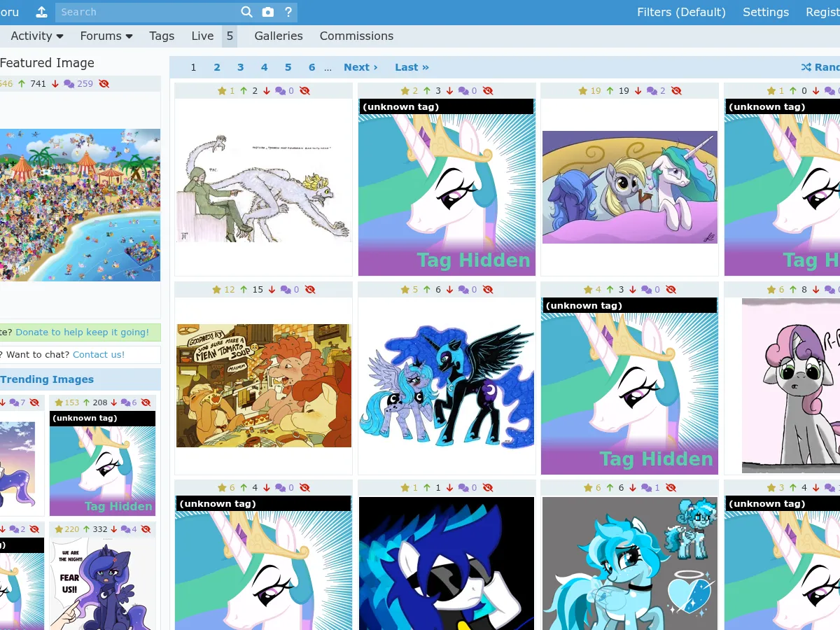
Task: Go to Galleries in the navigation bar
Action: [279, 36]
